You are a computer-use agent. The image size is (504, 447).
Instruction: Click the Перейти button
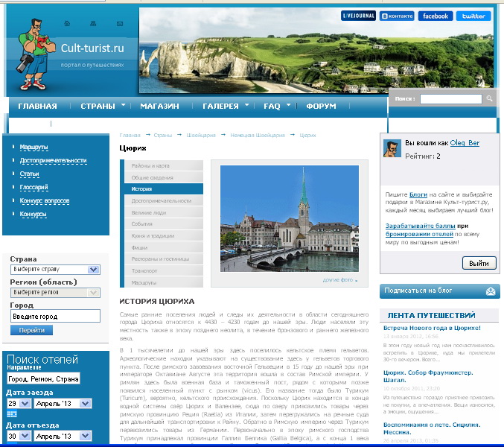[31, 330]
